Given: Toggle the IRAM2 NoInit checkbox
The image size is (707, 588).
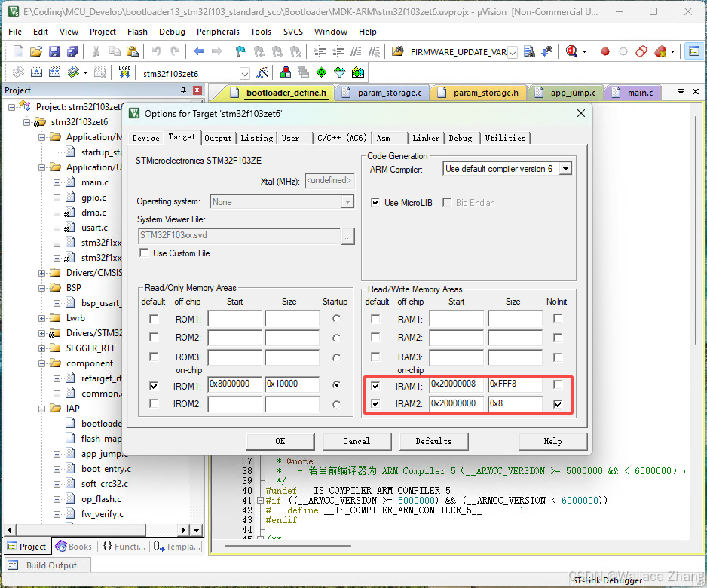Looking at the screenshot, I should click(558, 403).
